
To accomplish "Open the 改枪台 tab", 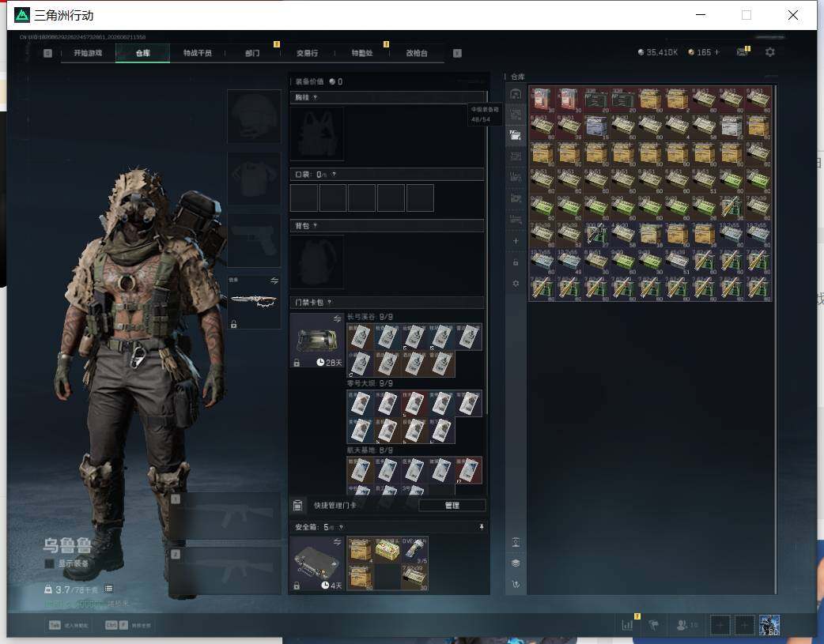I will (x=416, y=53).
